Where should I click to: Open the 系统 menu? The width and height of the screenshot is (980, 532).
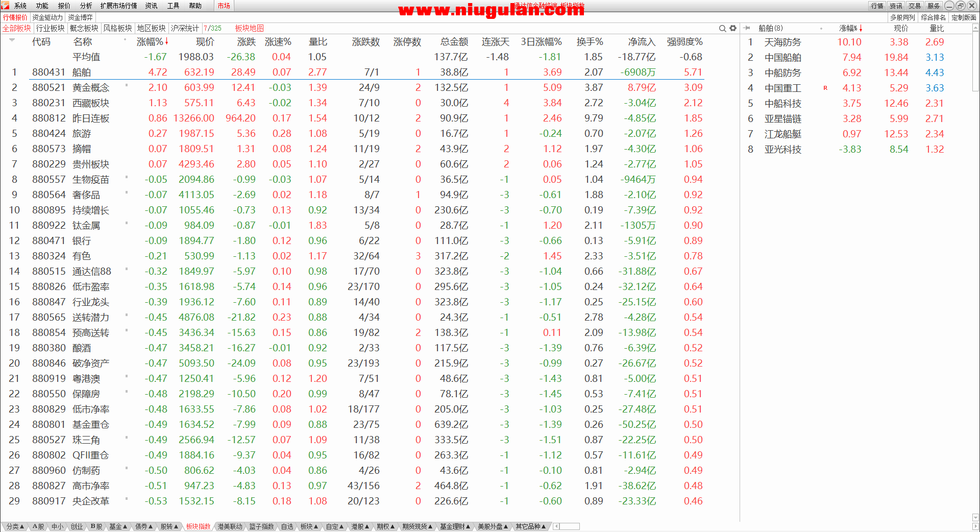click(20, 6)
